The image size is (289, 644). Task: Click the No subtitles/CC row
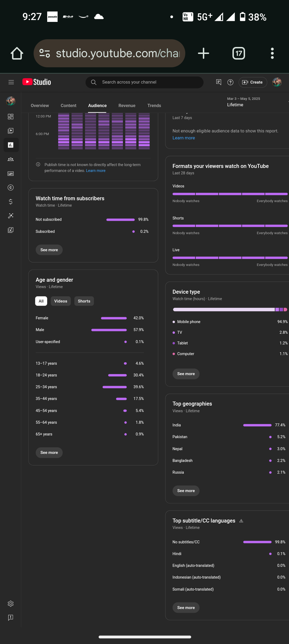point(229,542)
